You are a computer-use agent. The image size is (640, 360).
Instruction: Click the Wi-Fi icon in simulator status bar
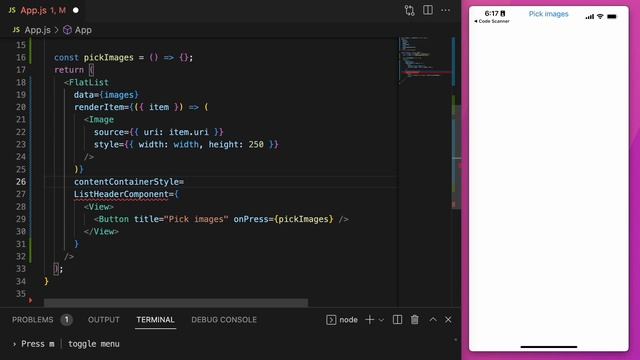(x=600, y=17)
